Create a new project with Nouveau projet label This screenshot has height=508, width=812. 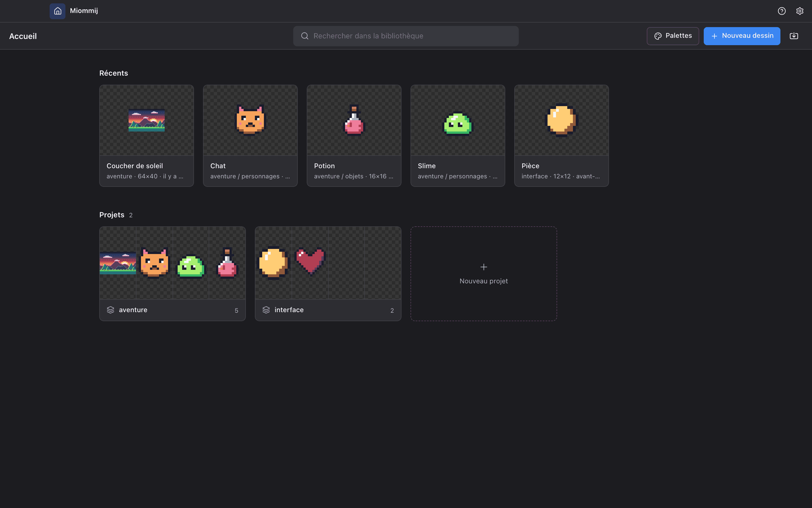pos(484,281)
